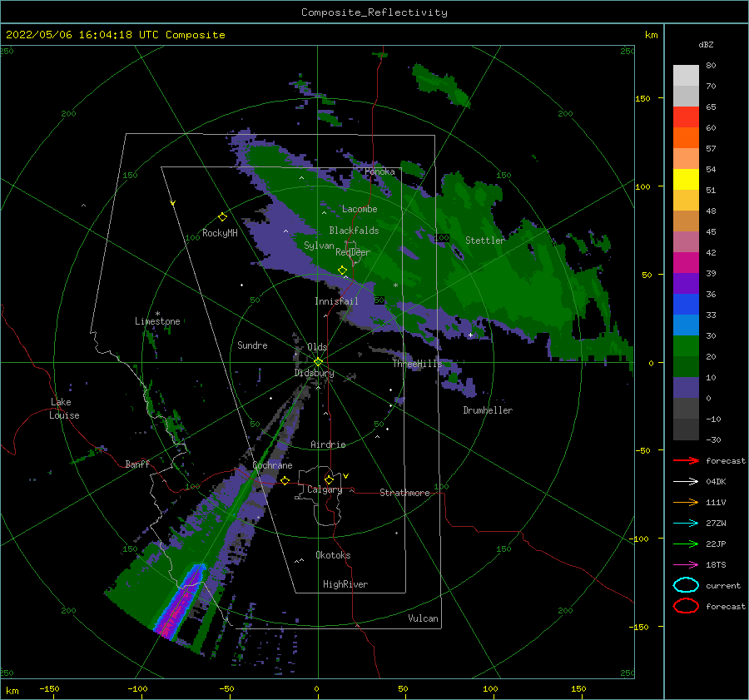Click the Vulcan town label
The width and height of the screenshot is (749, 700).
point(423,618)
